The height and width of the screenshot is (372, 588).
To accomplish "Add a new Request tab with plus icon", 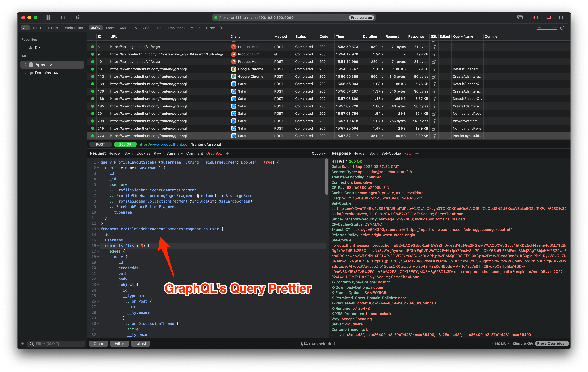I will 227,153.
